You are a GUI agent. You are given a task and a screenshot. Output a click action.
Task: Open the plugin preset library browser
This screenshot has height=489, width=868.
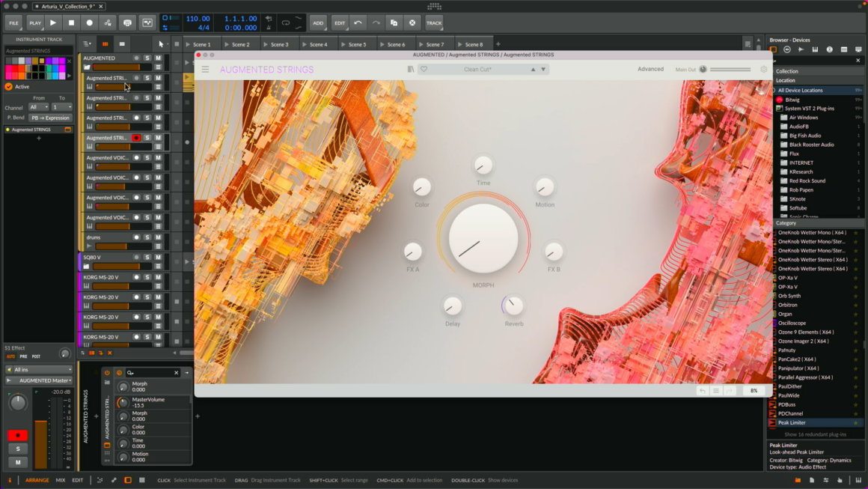click(410, 70)
